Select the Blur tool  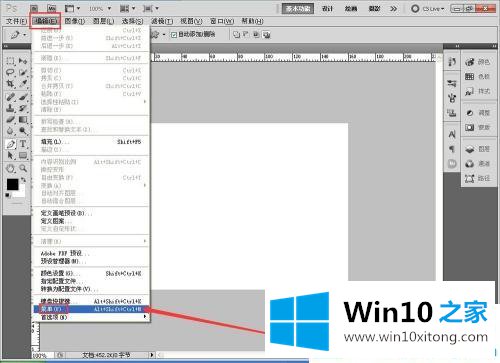click(10, 131)
